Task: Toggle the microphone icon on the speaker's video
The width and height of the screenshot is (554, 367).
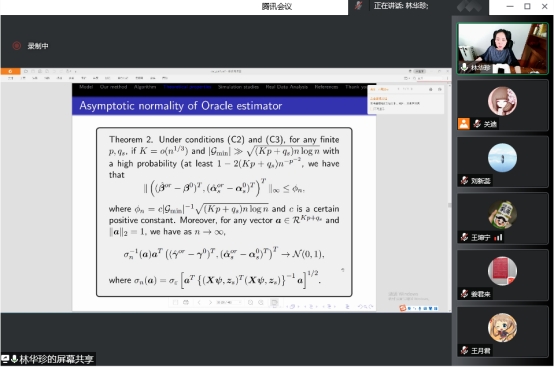Action: point(464,67)
